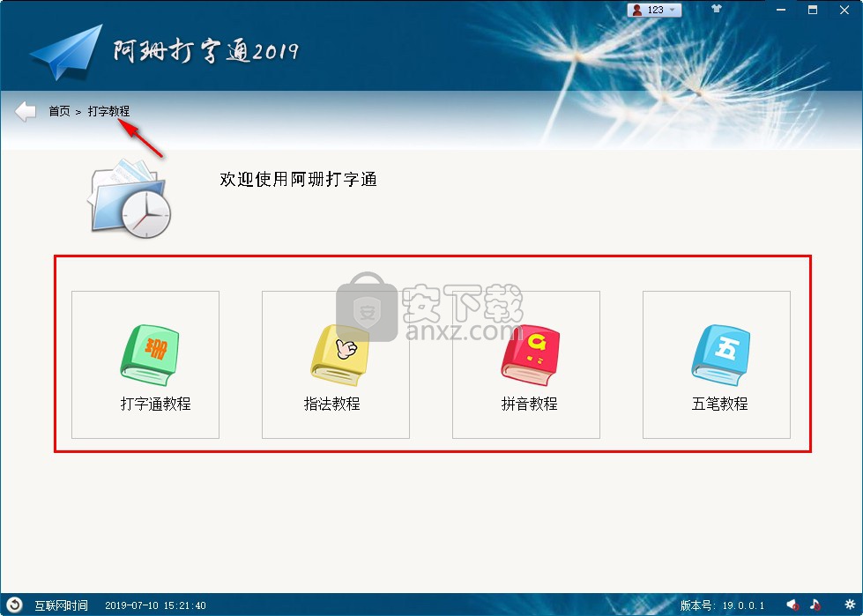Toggle the speaker sound effects icon

pos(792,605)
